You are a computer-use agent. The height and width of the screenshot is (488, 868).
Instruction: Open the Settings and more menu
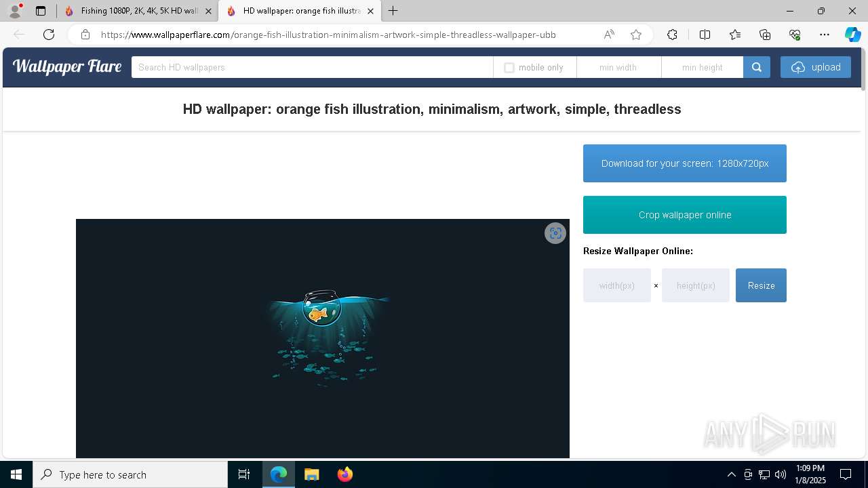point(825,35)
